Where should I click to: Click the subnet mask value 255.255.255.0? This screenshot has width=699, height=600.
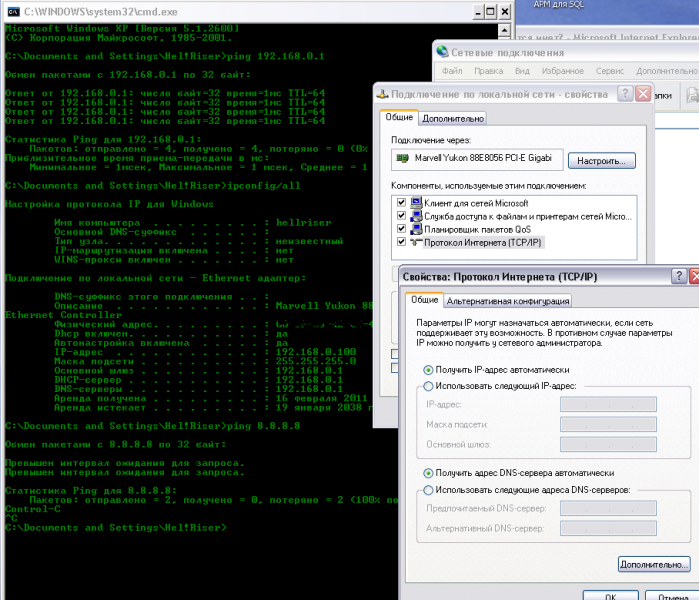pos(316,361)
